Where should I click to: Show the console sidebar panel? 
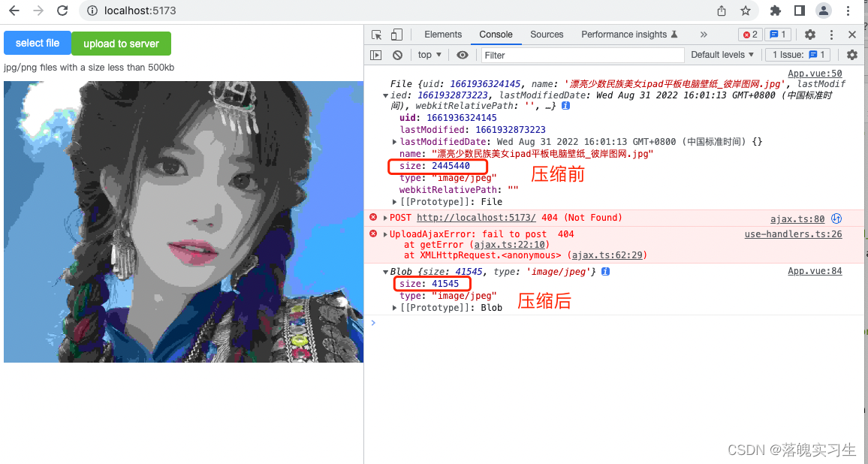[375, 54]
